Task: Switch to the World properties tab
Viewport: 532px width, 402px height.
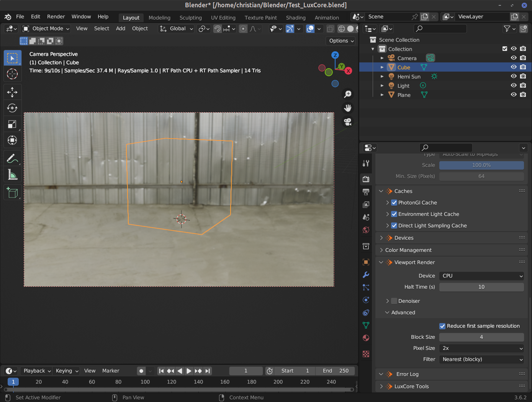Action: pos(366,230)
